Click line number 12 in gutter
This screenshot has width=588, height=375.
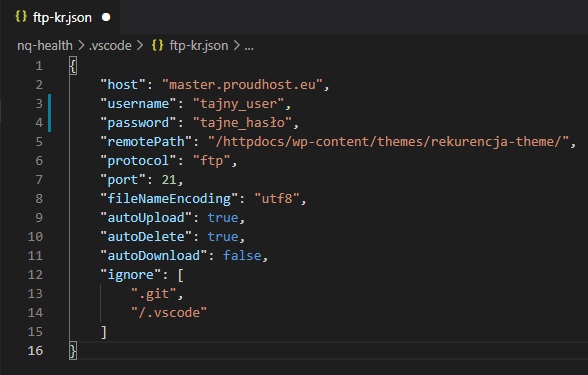point(35,275)
